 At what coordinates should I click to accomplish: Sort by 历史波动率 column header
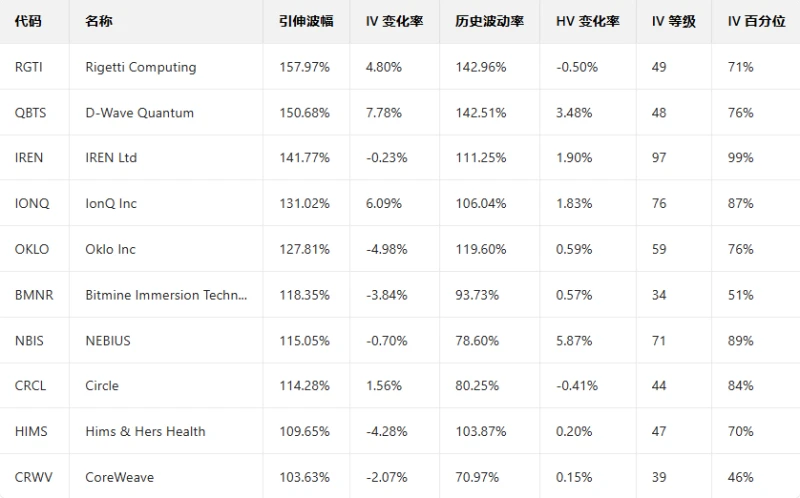[x=489, y=21]
